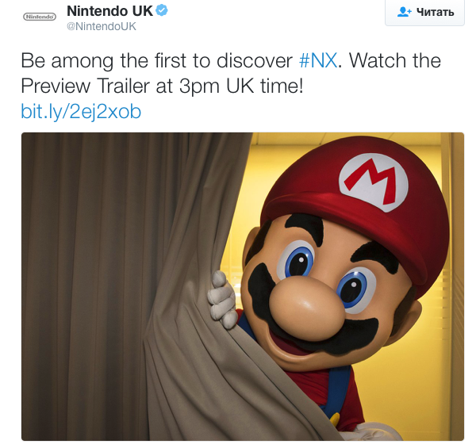Open the @NintendoUK handle
The width and height of the screenshot is (476, 448).
point(102,26)
